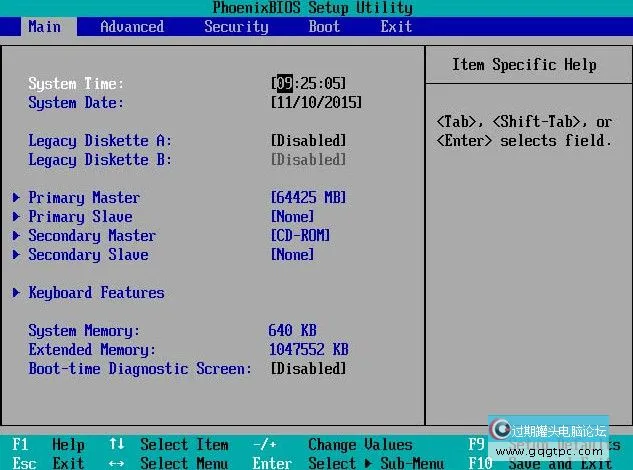Expand the Secondary Slave submenu arrow

point(17,255)
